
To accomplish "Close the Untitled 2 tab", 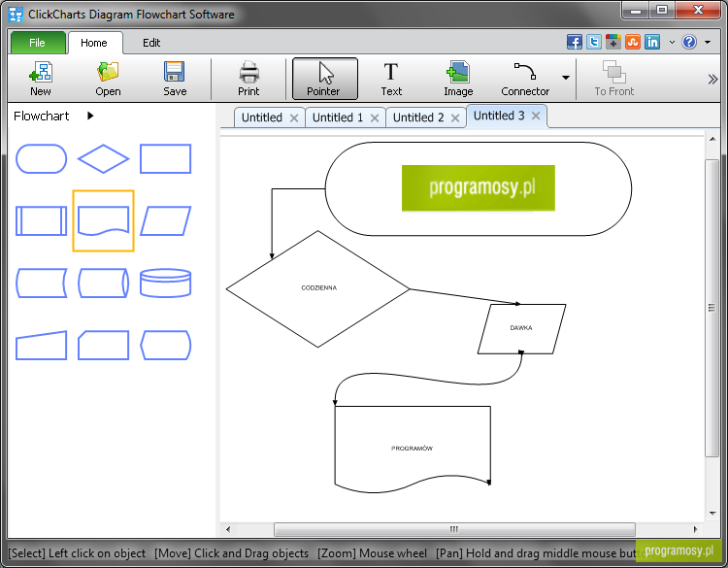I will coord(455,117).
